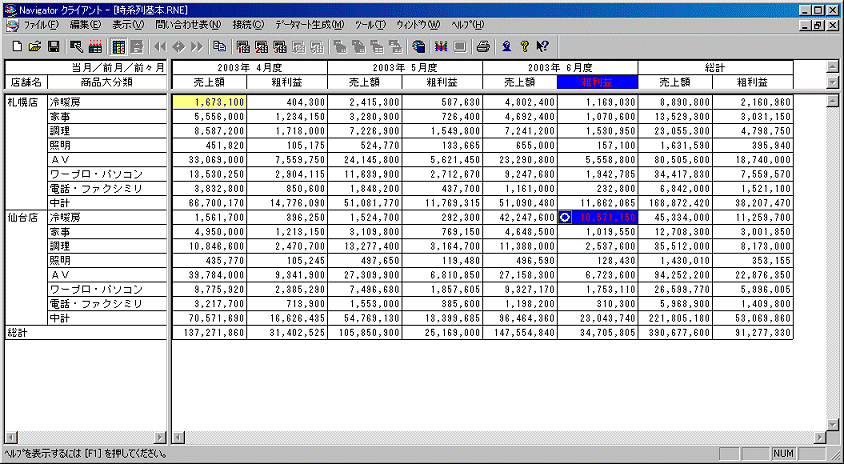Click the grand total 390,677,600

pyautogui.click(x=676, y=333)
